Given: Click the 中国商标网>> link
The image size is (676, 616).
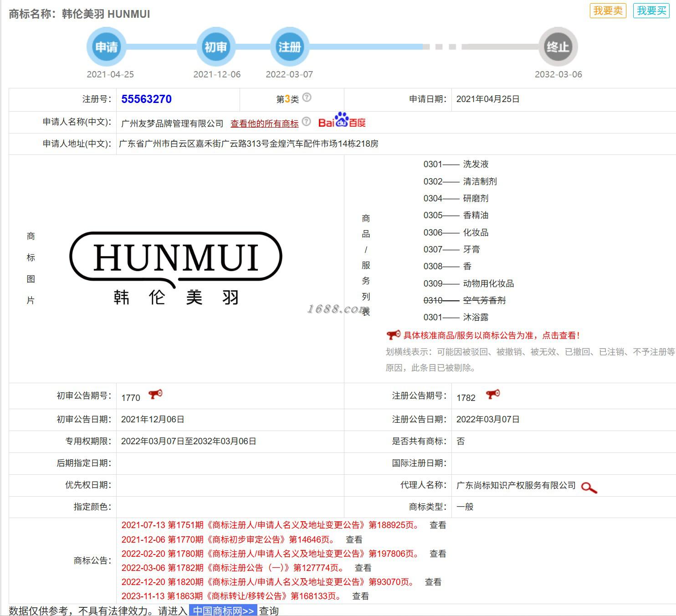Looking at the screenshot, I should (x=223, y=611).
